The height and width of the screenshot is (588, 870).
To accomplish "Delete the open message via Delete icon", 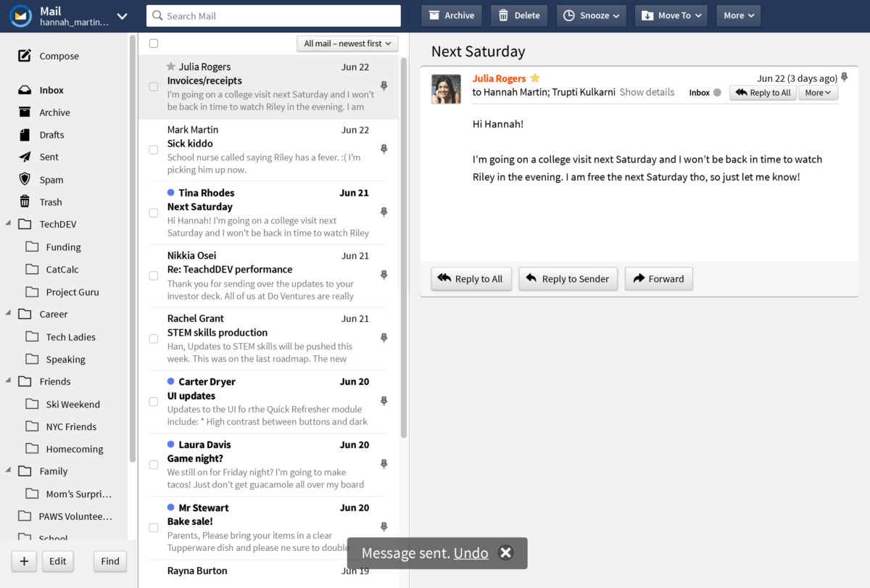I will 518,15.
